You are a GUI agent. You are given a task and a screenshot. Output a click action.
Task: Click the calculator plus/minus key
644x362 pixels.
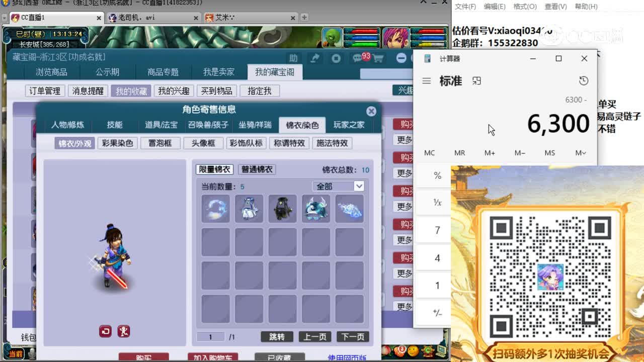point(437,313)
